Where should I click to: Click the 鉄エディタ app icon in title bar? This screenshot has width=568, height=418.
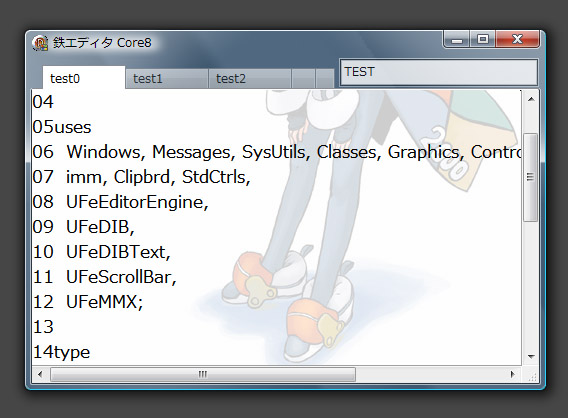pos(40,43)
